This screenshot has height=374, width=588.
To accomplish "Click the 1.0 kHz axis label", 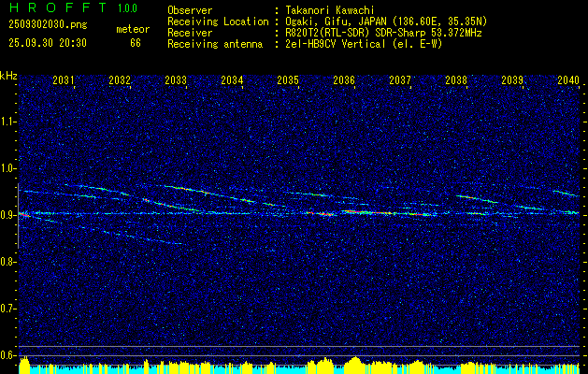I will tap(7, 168).
